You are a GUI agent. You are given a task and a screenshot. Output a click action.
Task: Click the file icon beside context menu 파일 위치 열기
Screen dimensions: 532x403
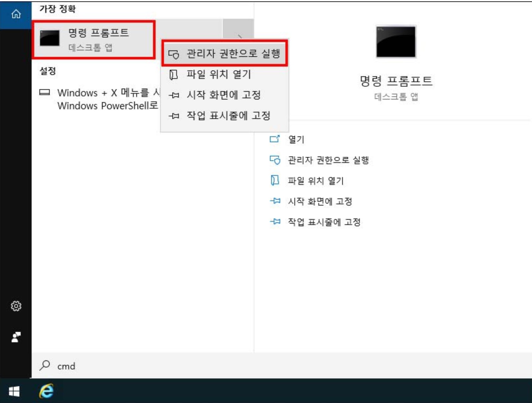tap(174, 75)
